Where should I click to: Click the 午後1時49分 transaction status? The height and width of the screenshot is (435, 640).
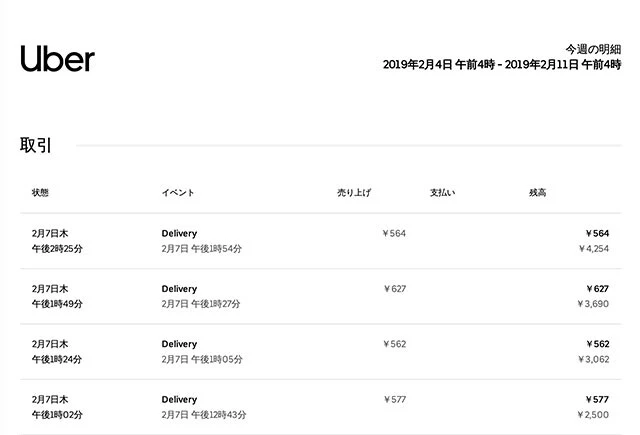(57, 303)
